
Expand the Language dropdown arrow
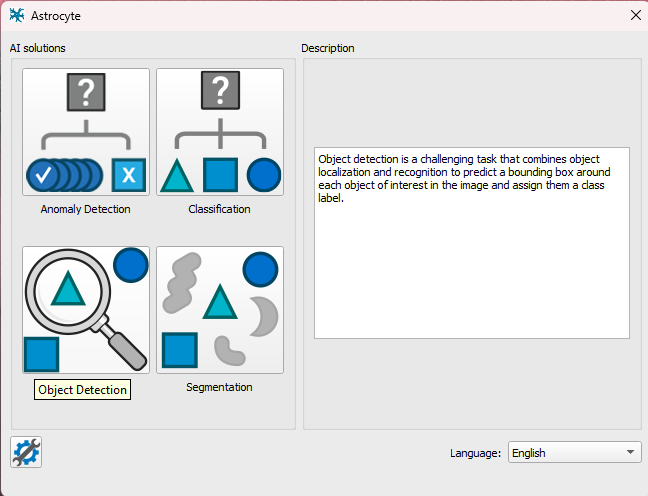[630, 452]
